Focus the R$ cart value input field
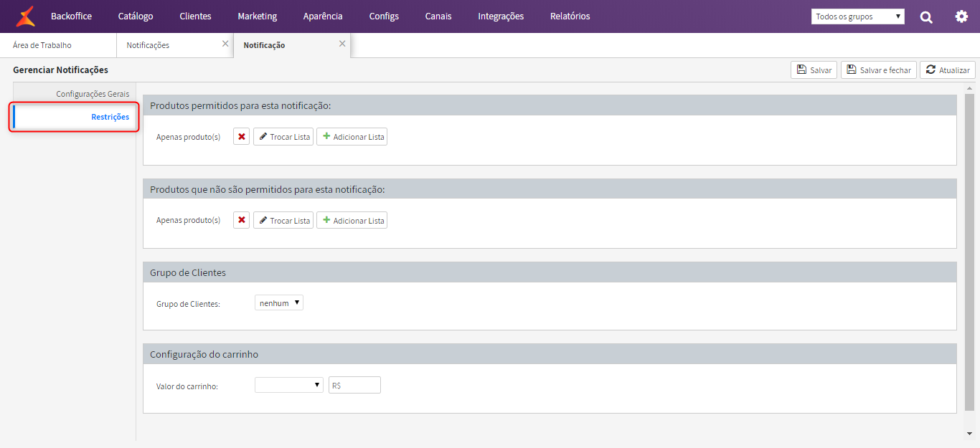 [x=354, y=385]
